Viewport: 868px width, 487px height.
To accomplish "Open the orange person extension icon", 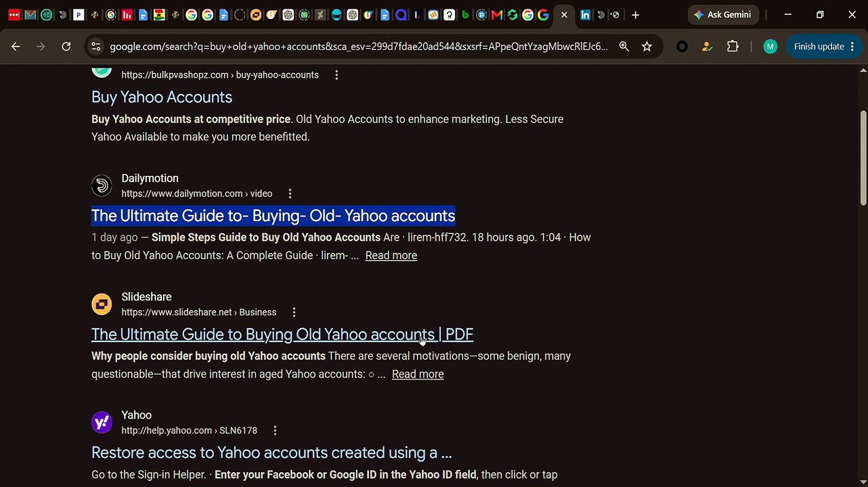I will click(707, 47).
